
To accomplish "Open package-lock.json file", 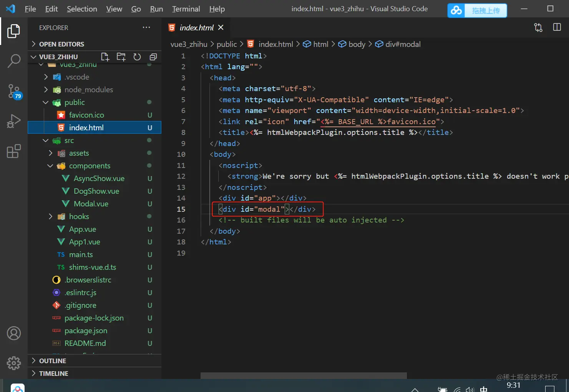I will (x=95, y=318).
